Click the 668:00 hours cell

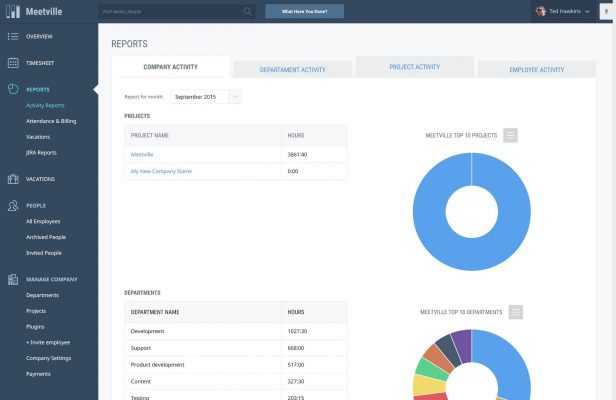[x=314, y=348]
